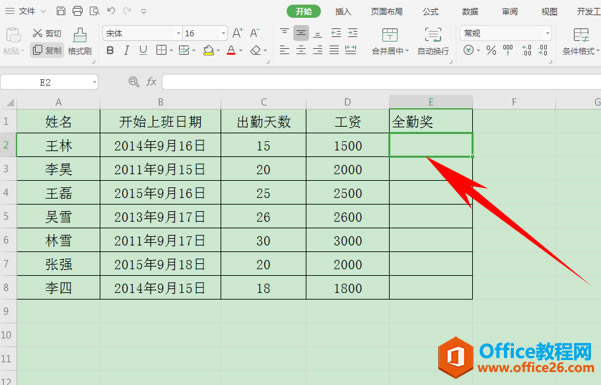Image resolution: width=601 pixels, height=385 pixels.
Task: Click the Cut scissors icon
Action: [x=37, y=33]
